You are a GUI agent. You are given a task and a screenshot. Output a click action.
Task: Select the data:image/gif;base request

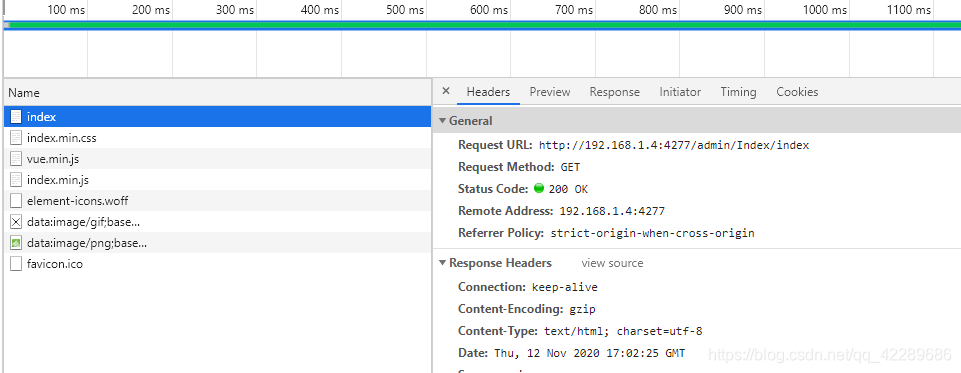[217, 222]
